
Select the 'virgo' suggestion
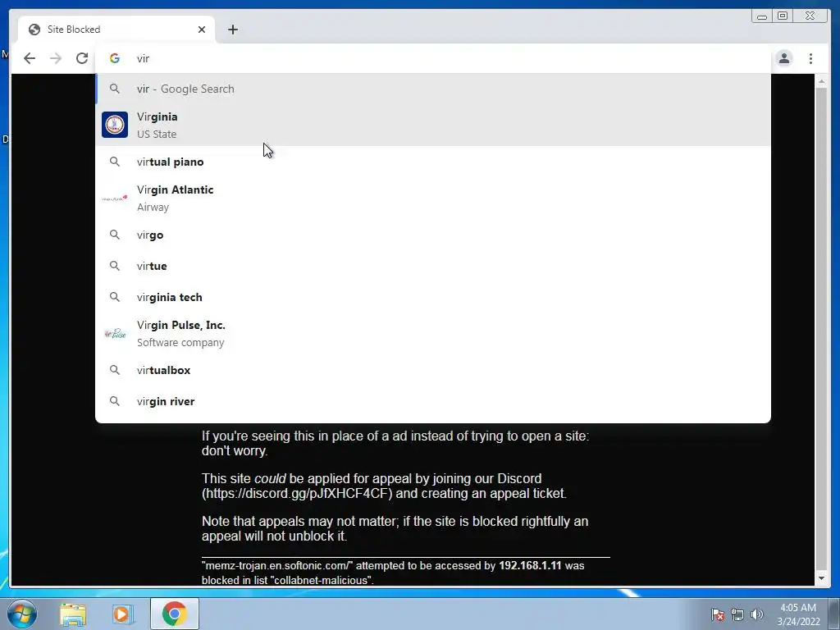[433, 235]
